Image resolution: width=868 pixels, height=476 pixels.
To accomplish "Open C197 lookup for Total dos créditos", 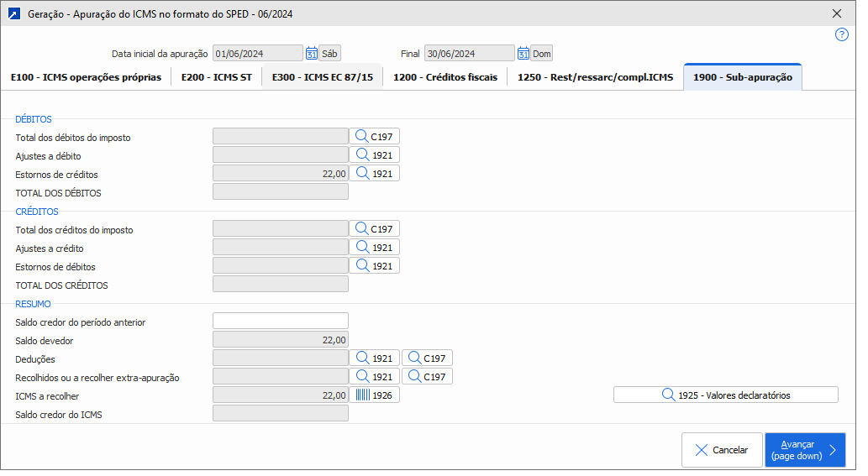I will pyautogui.click(x=374, y=229).
